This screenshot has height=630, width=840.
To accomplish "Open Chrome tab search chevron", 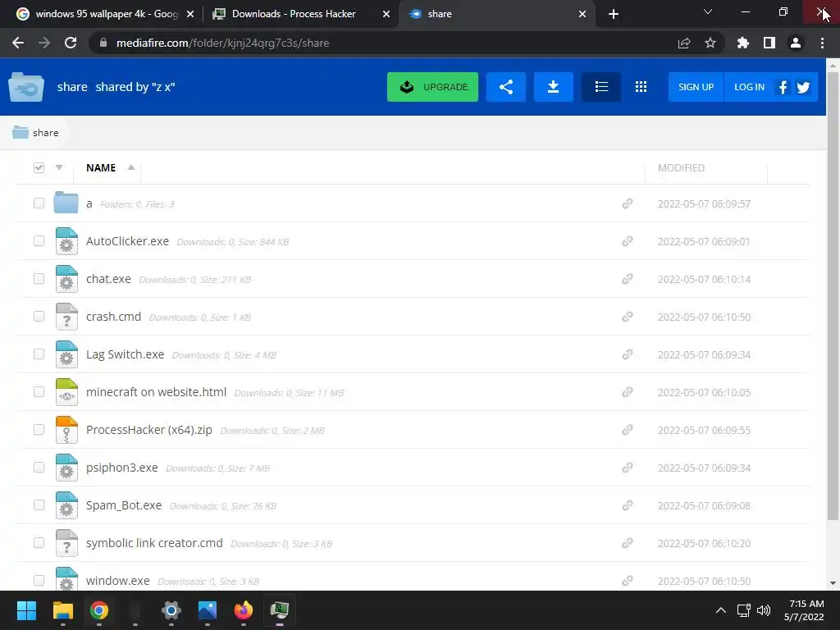I will (x=708, y=11).
